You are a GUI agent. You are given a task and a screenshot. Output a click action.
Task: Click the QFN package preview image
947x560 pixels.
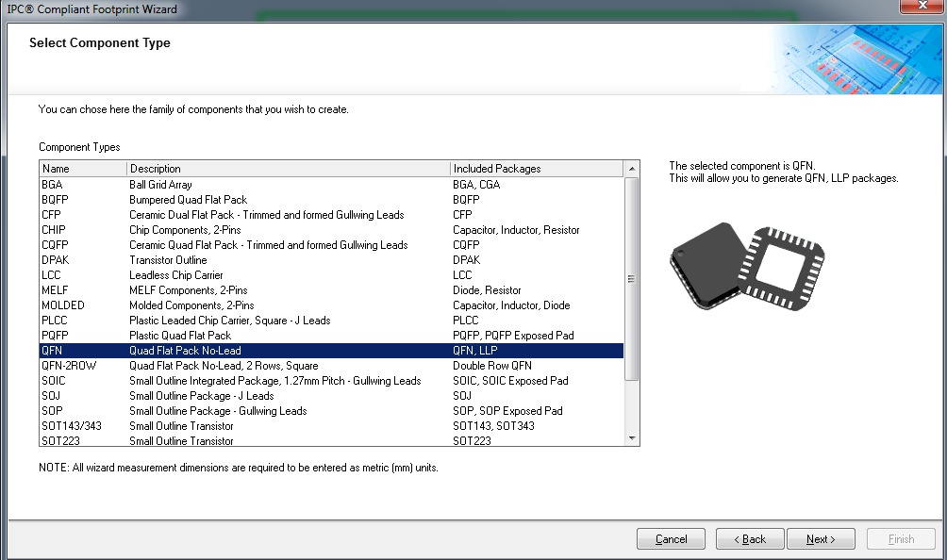747,264
